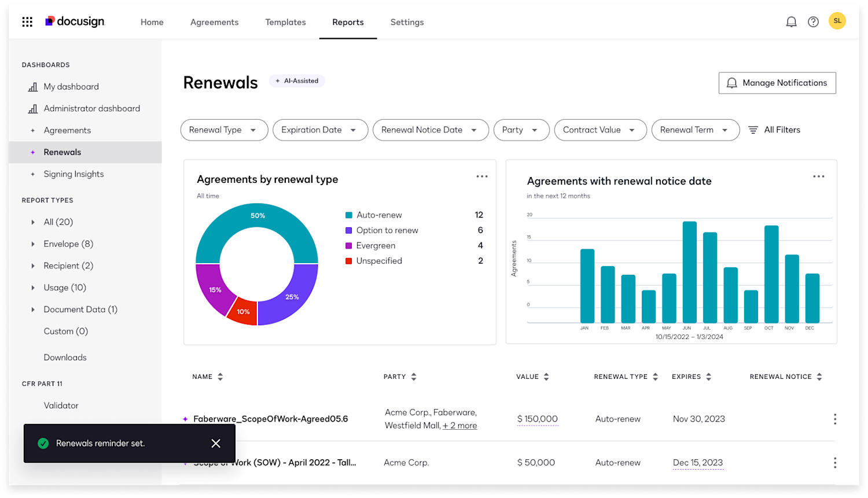
Task: Open the Settings menu
Action: tap(407, 22)
